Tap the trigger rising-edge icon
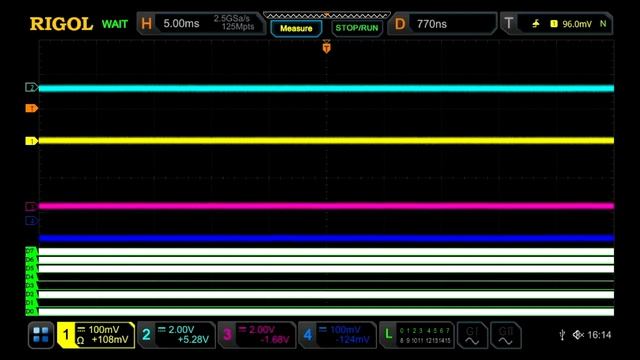The image size is (640, 360). 536,24
